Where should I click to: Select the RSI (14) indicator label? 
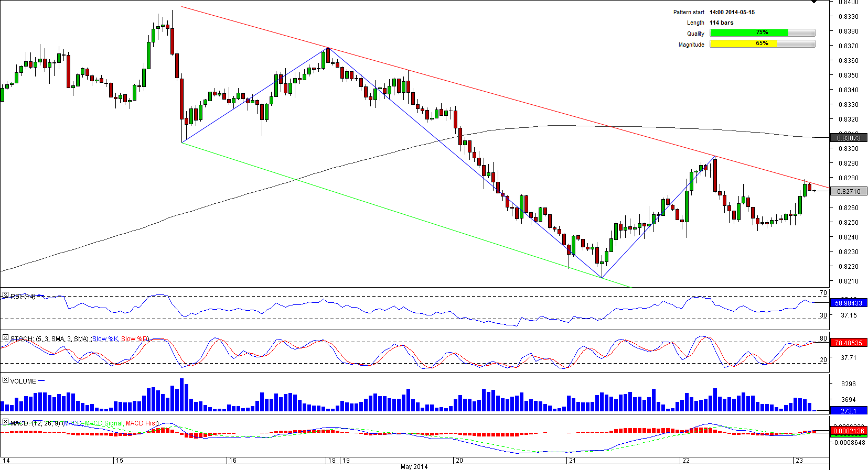23,297
